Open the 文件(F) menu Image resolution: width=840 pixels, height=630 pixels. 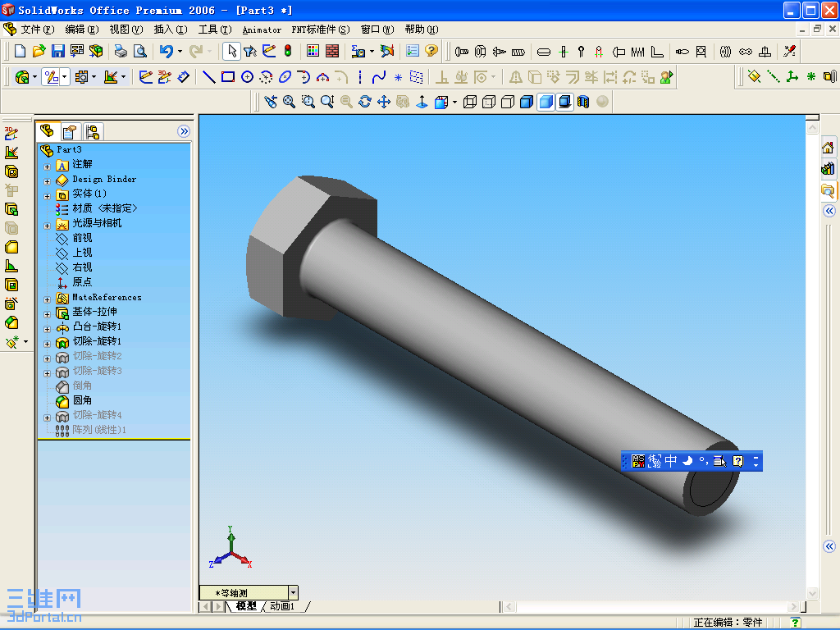(38, 30)
